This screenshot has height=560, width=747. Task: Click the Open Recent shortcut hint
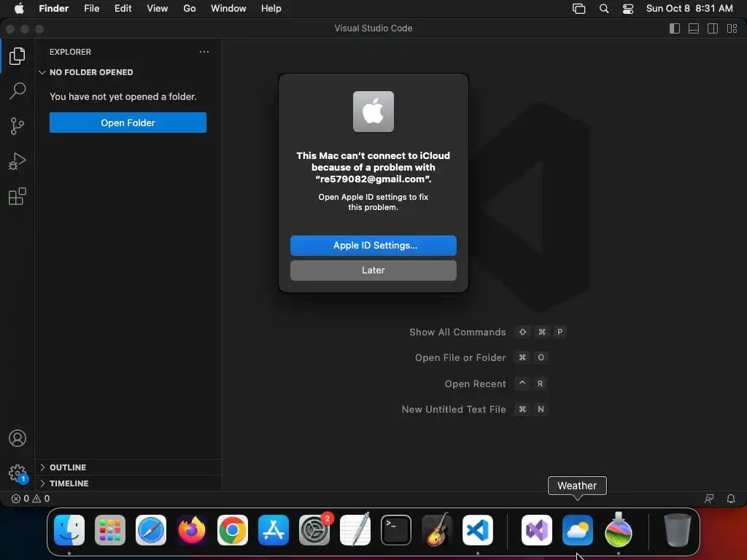coord(495,384)
